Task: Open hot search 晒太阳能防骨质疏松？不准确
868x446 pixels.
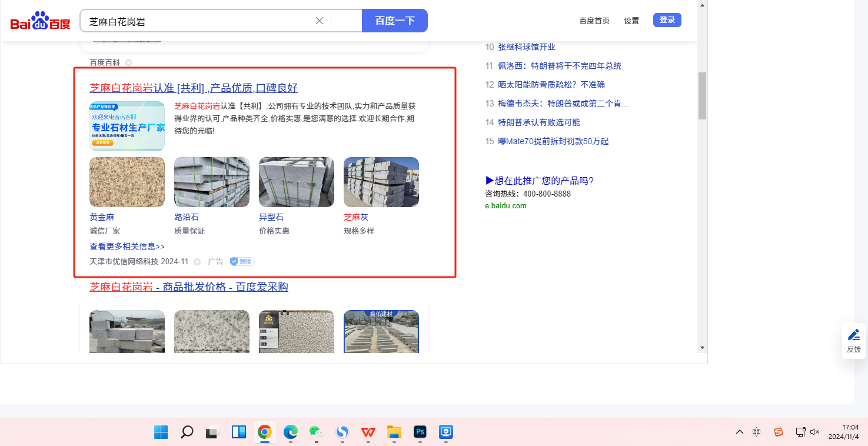Action: coord(551,85)
